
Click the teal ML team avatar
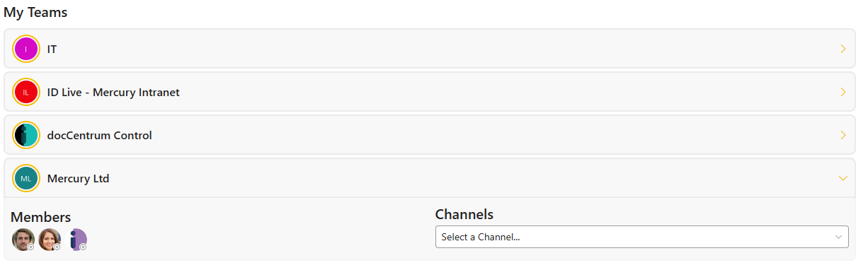pyautogui.click(x=26, y=178)
